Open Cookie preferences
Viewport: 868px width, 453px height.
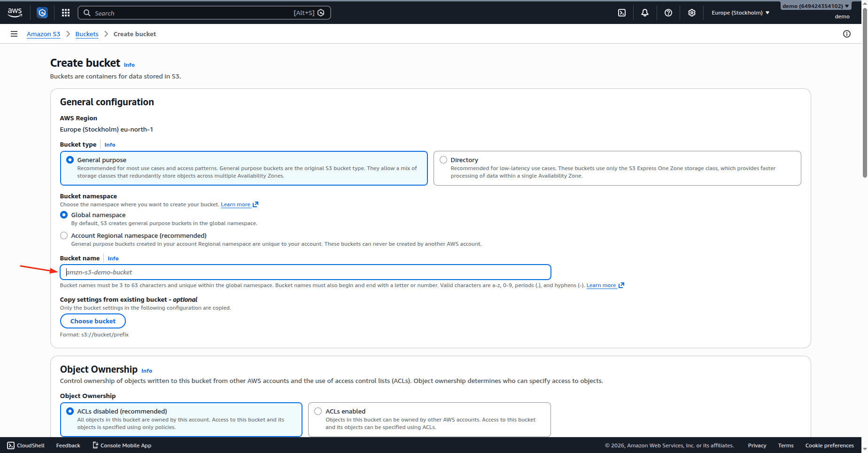(829, 445)
